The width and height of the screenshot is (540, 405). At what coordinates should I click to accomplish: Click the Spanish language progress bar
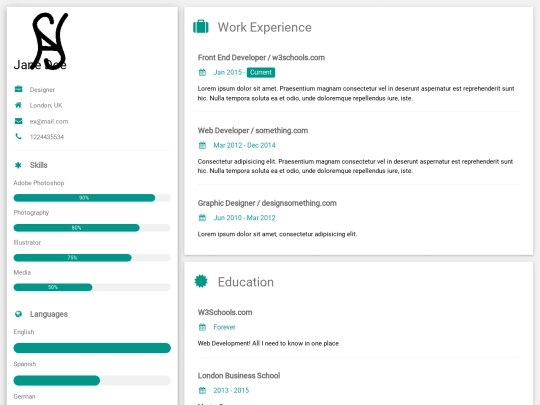[x=92, y=380]
